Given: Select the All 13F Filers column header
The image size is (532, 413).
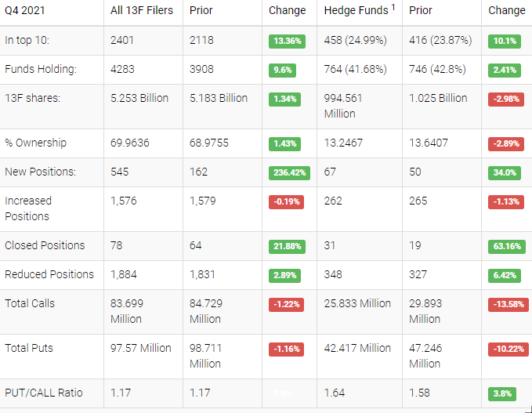Looking at the screenshot, I should coord(142,11).
